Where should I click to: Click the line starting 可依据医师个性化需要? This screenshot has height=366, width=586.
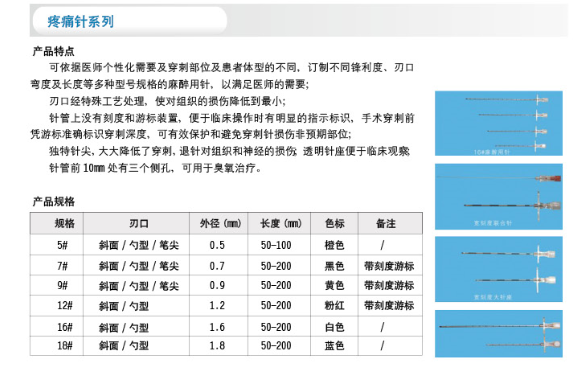coord(232,68)
